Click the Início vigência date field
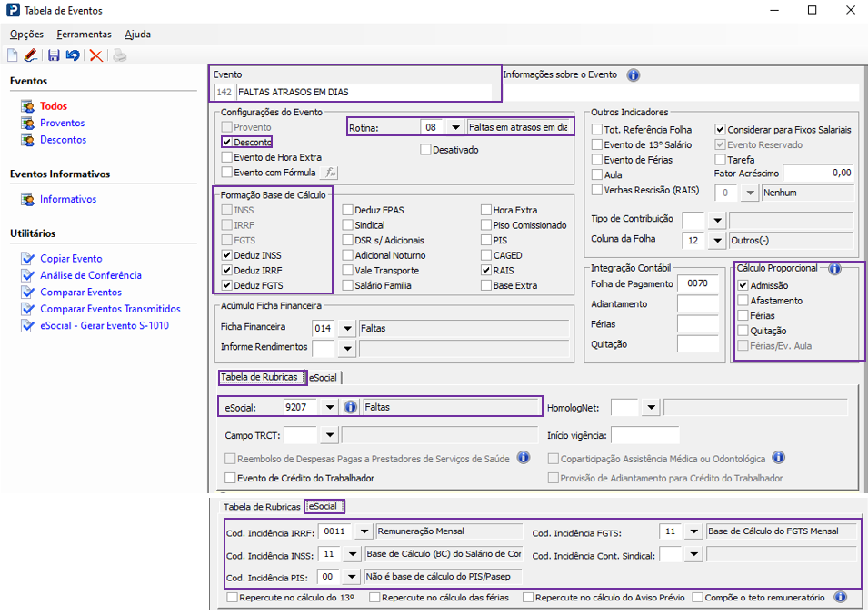This screenshot has width=868, height=615. coord(644,435)
